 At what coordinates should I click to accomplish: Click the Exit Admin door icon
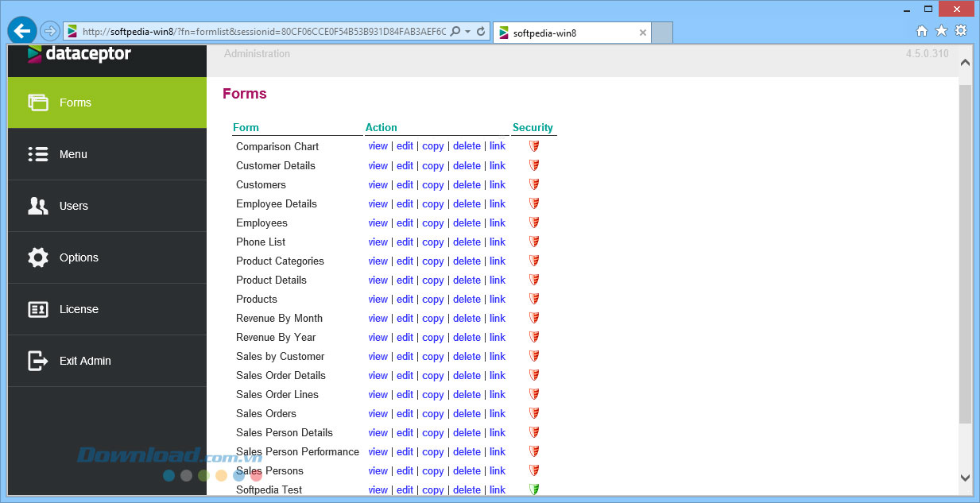tap(38, 361)
